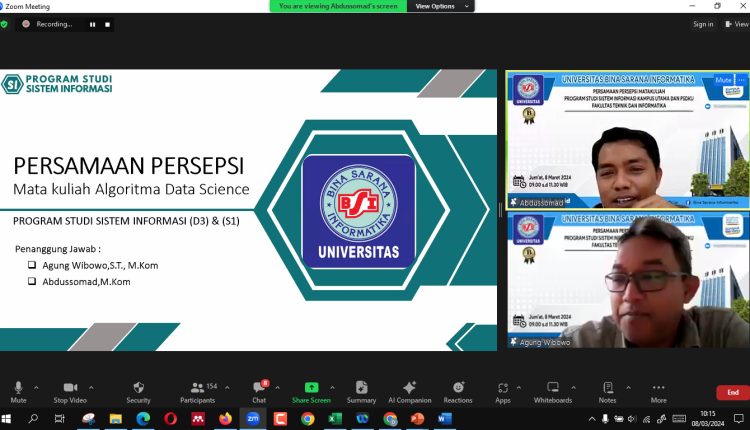Open the Security shield menu
The width and height of the screenshot is (750, 430).
138,392
